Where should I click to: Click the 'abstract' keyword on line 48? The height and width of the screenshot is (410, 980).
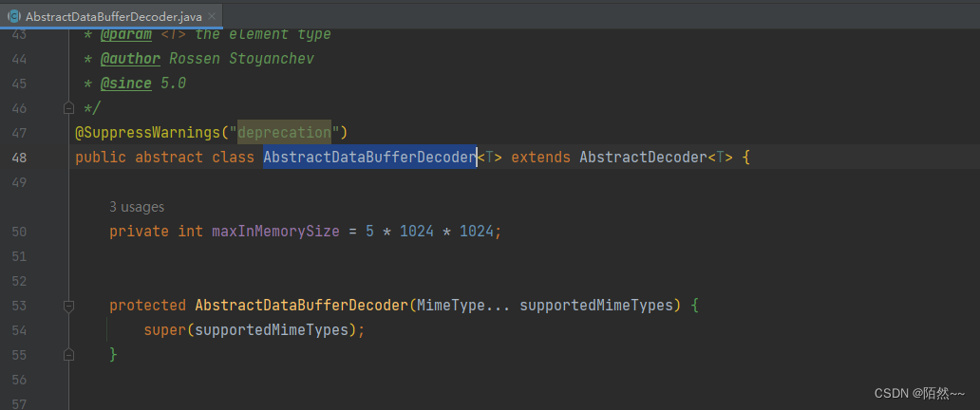169,157
